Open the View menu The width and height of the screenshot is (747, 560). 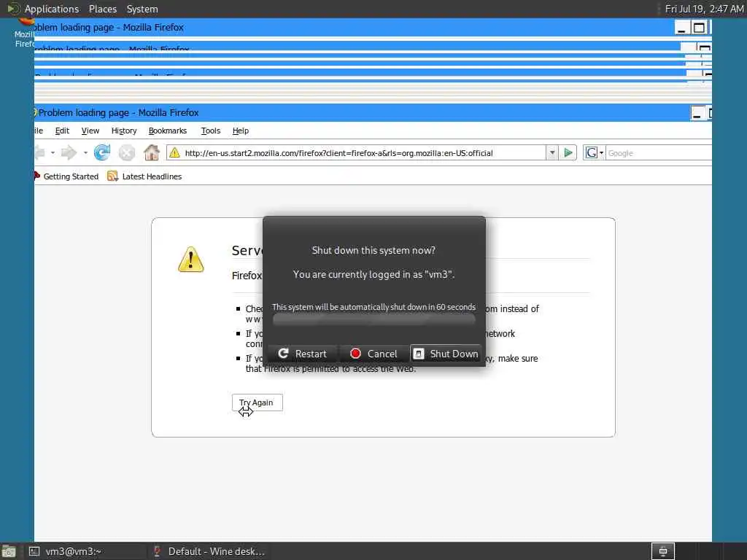(90, 131)
